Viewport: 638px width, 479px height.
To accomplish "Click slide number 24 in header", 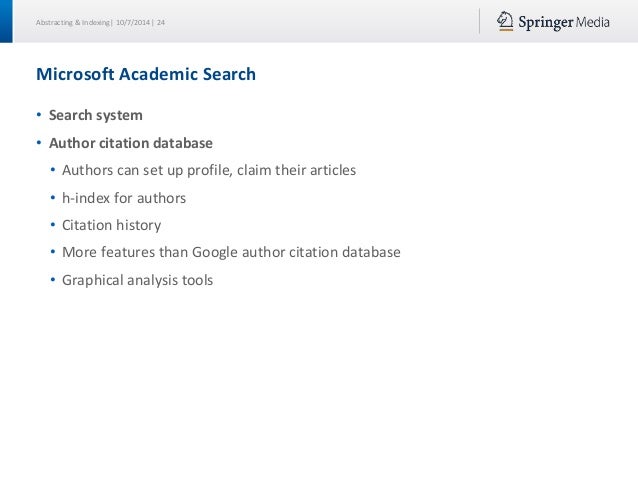I will coord(161,22).
